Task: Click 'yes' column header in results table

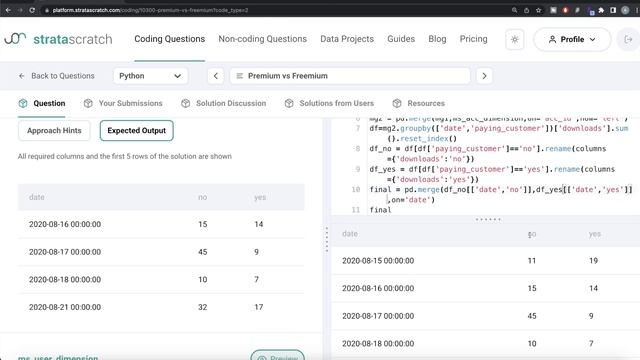Action: (x=595, y=234)
